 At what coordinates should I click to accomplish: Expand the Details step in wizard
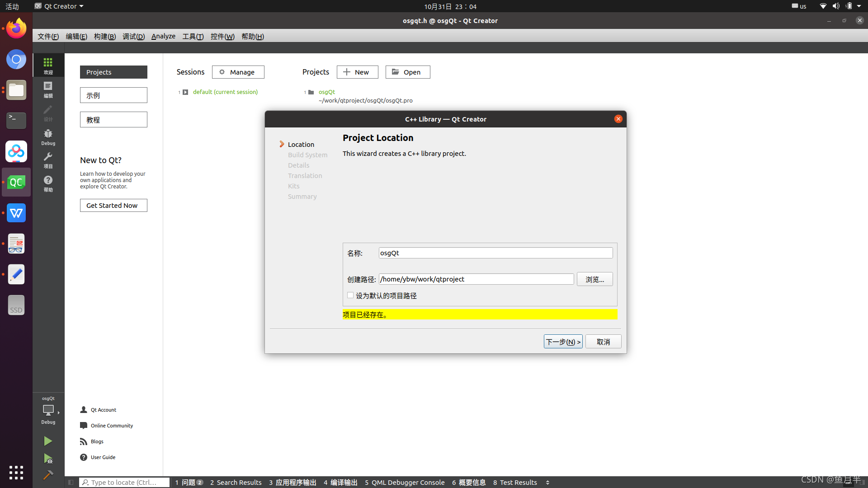pyautogui.click(x=298, y=165)
